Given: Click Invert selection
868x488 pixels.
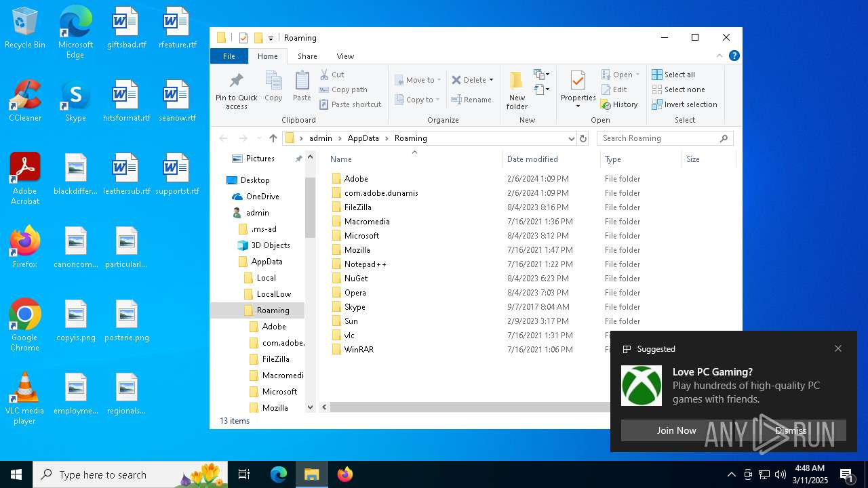Looking at the screenshot, I should [684, 104].
